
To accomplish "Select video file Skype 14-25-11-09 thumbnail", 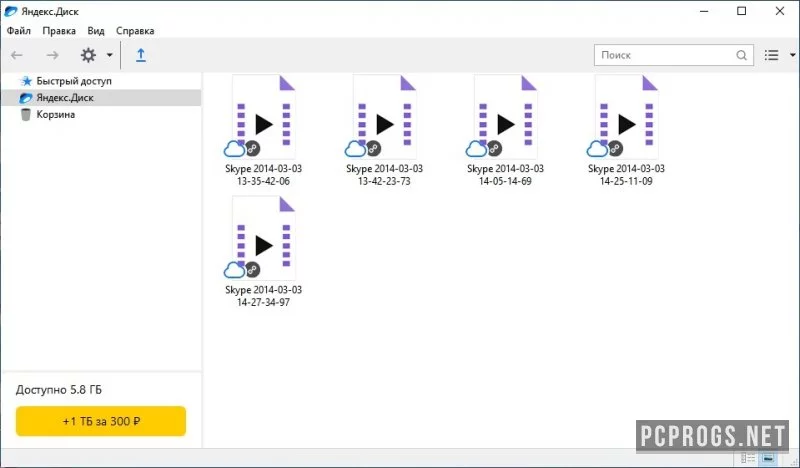I will tap(627, 117).
